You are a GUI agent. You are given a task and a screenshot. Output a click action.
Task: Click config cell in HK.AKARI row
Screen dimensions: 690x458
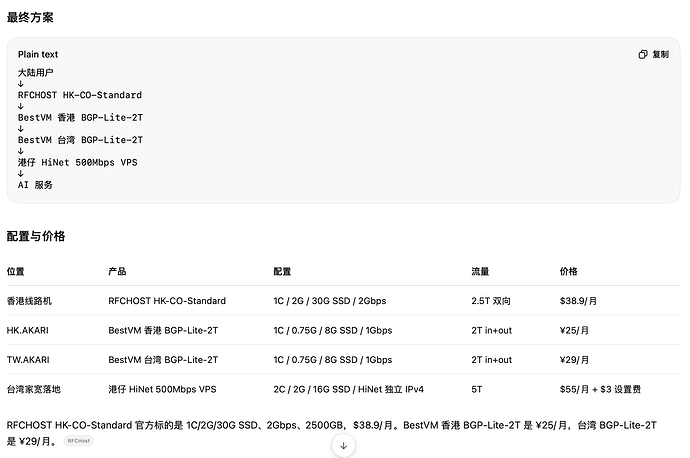[x=333, y=330]
